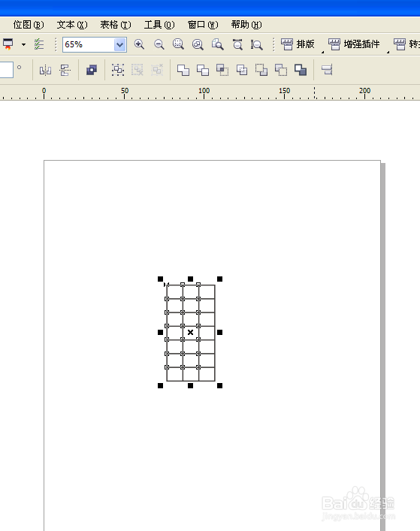Click the bottom-left selection handle

pyautogui.click(x=161, y=385)
